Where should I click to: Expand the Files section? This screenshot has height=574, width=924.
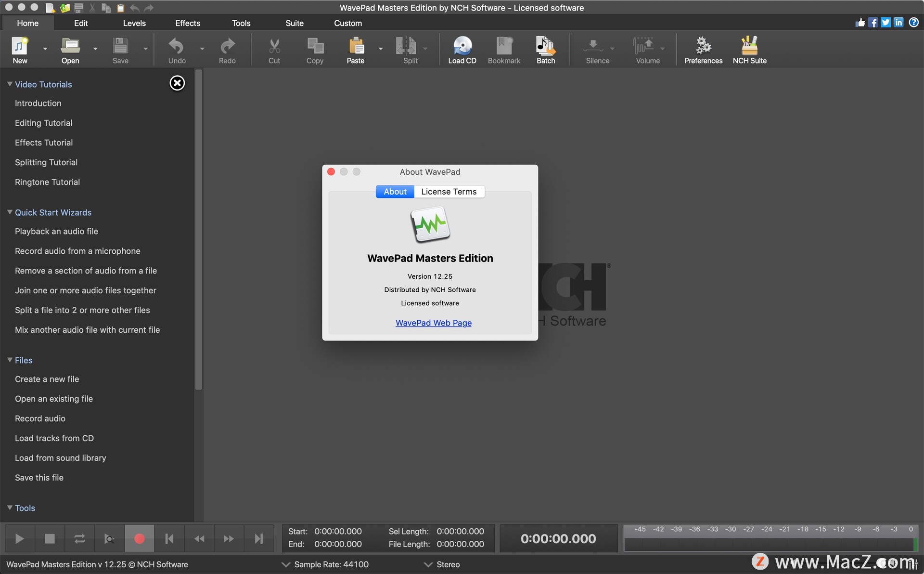23,360
